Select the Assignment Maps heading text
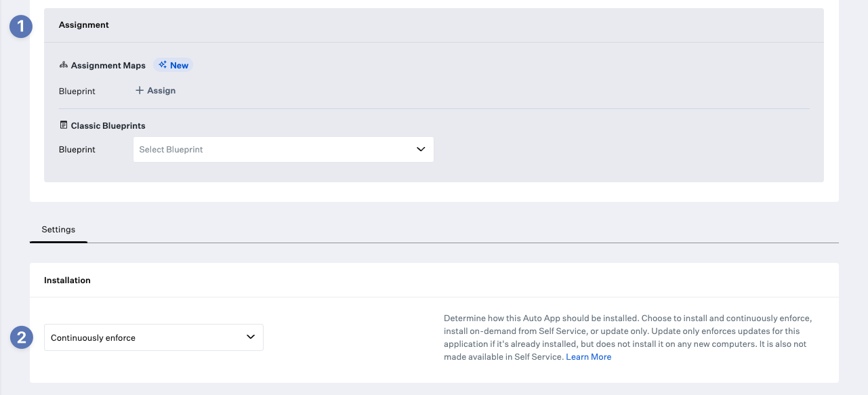 click(x=108, y=66)
